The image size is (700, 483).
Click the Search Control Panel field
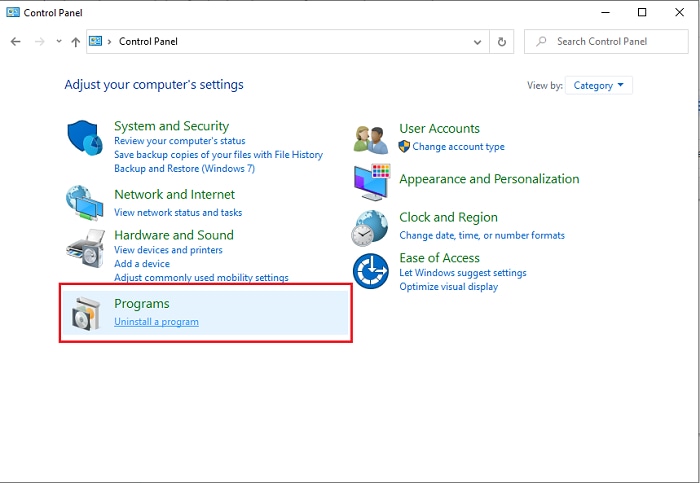[606, 42]
